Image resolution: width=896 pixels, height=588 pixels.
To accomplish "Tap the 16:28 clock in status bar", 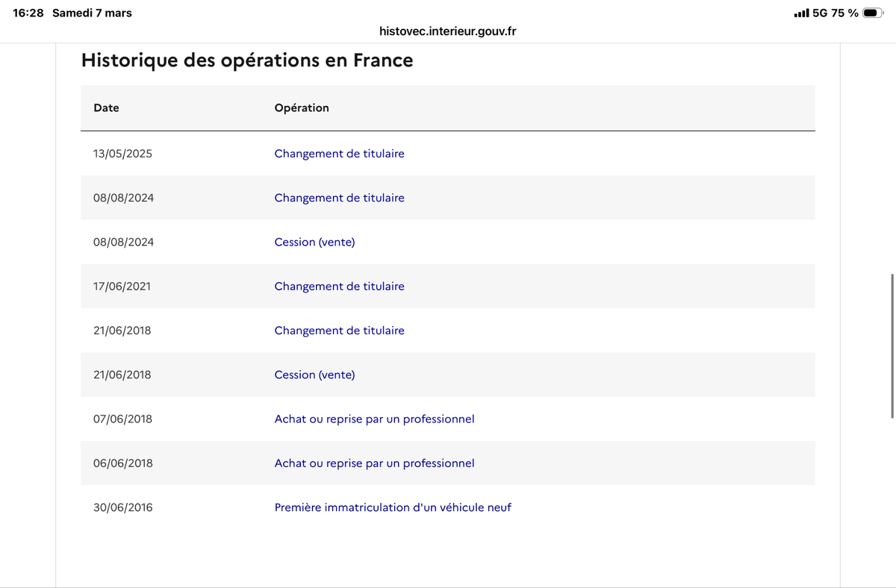I will click(x=28, y=13).
